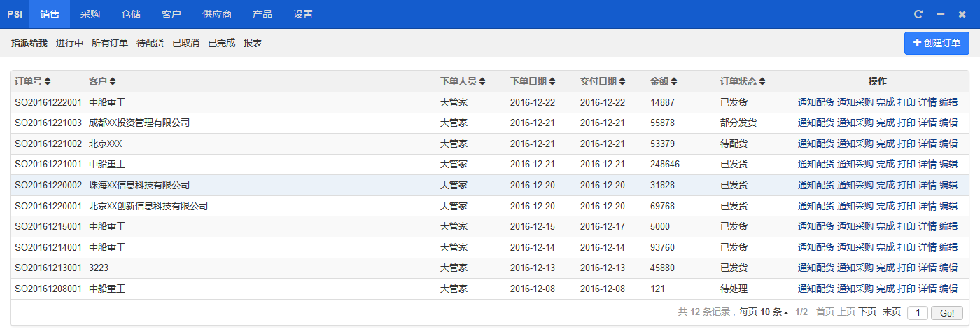Sort by 金额 column sort icon
This screenshot has width=980, height=332.
click(x=674, y=82)
